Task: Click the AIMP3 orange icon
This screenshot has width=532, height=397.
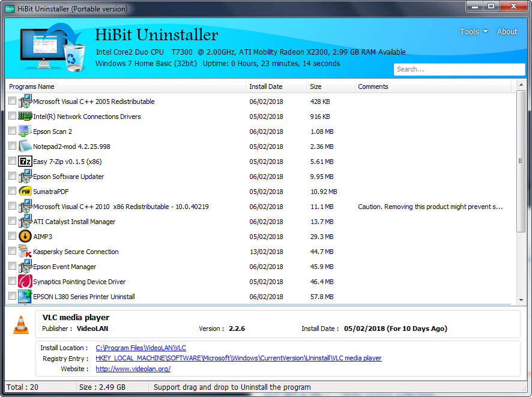Action: [25, 236]
